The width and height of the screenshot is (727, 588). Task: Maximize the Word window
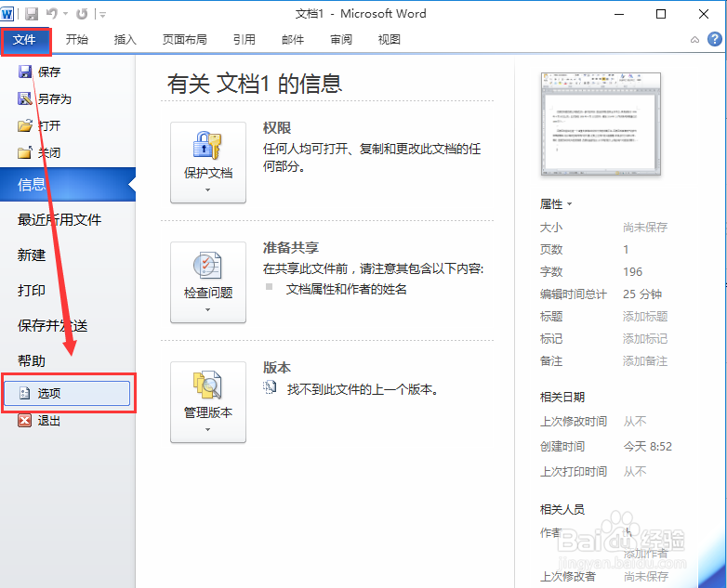pyautogui.click(x=661, y=14)
